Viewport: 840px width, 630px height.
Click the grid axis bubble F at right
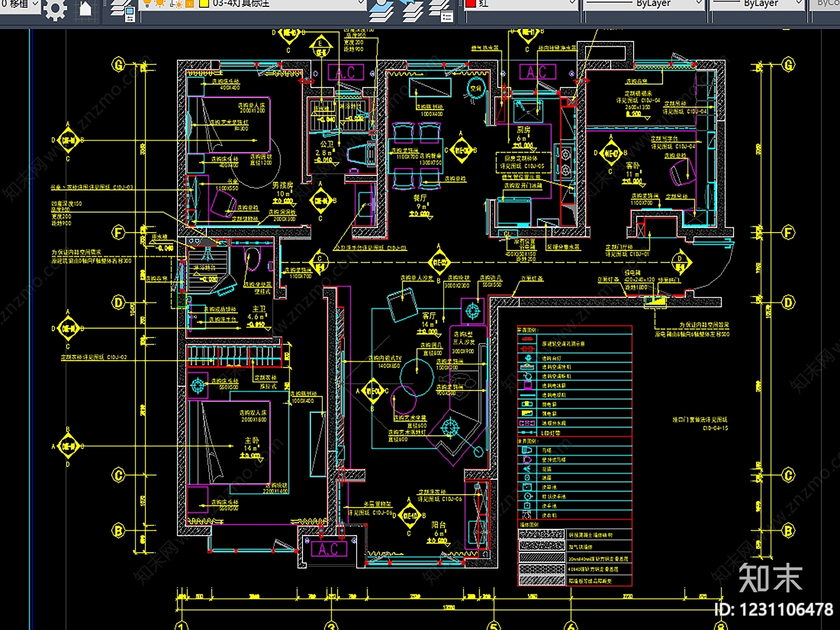789,233
